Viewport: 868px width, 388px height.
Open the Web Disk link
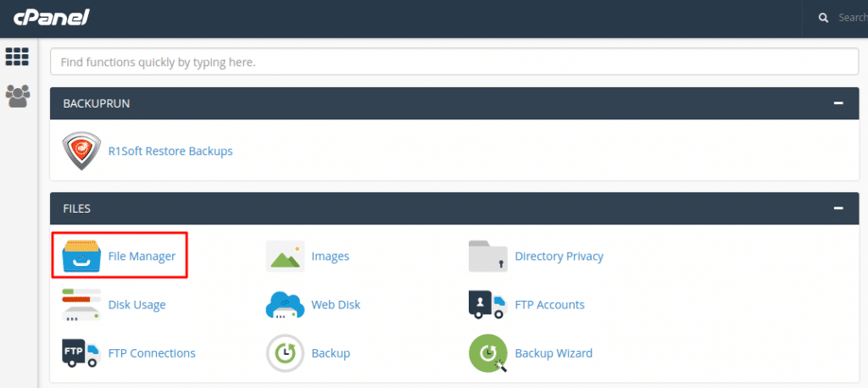coord(336,304)
